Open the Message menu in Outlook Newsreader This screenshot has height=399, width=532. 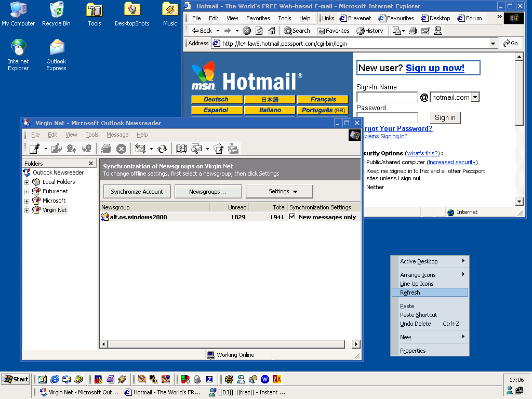click(x=117, y=135)
